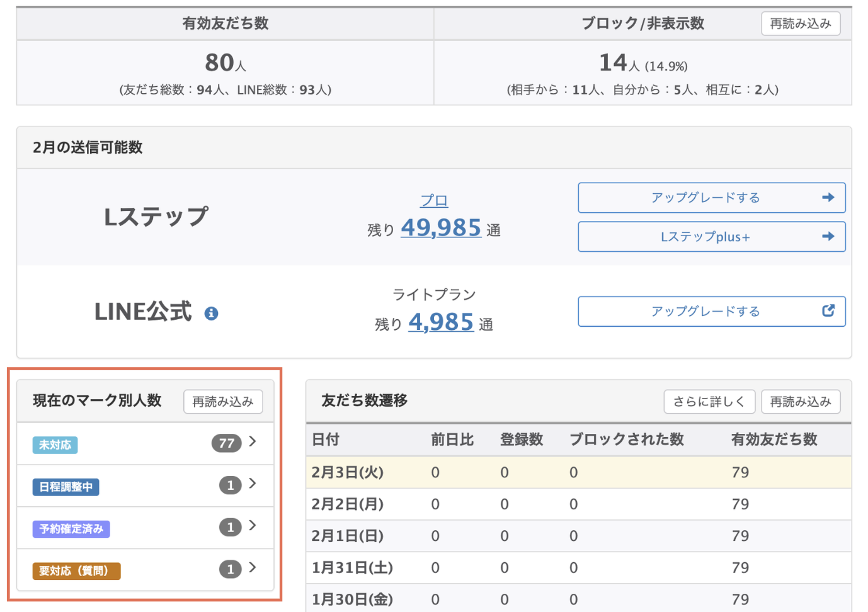Reload the ブロック/非表示数 stats

(x=800, y=24)
